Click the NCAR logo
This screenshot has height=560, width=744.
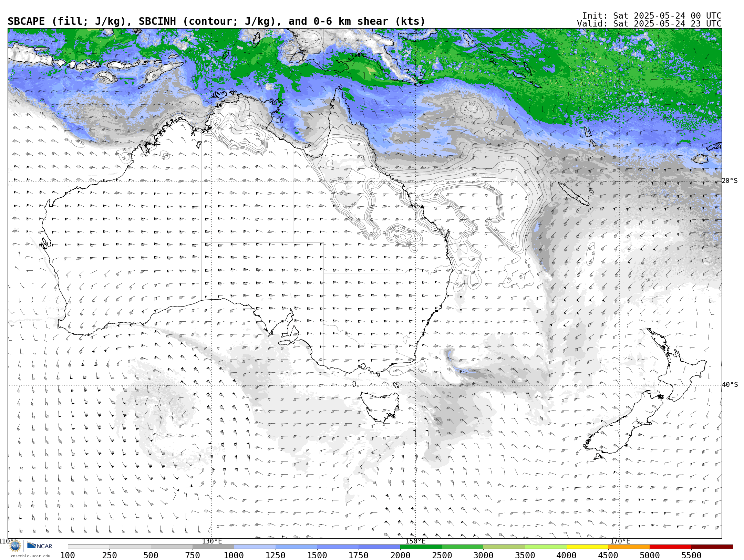[40, 546]
